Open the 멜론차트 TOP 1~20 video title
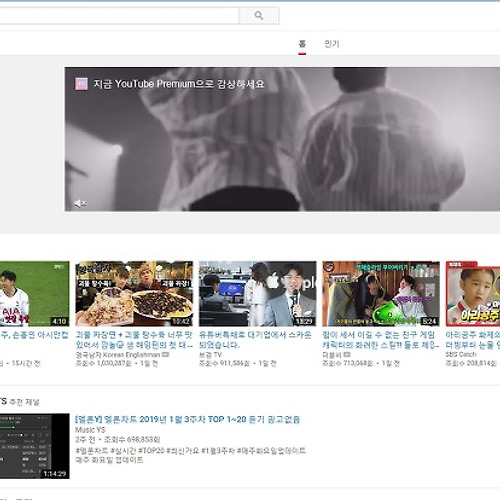500x500 pixels. (188, 419)
